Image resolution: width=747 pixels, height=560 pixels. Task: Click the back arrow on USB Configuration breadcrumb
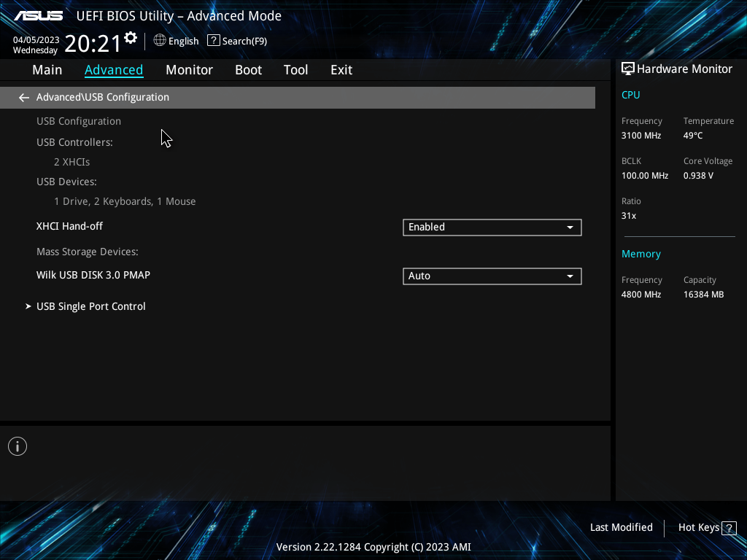(x=23, y=97)
